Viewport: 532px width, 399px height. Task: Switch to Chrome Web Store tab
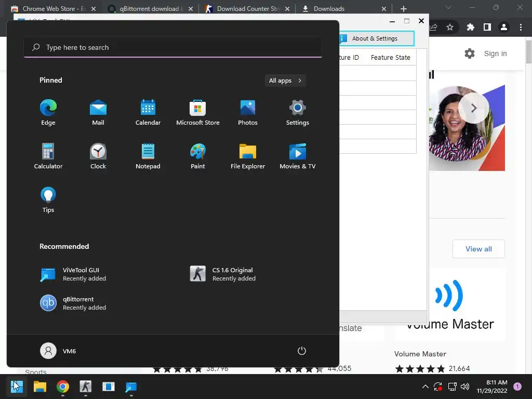54,9
